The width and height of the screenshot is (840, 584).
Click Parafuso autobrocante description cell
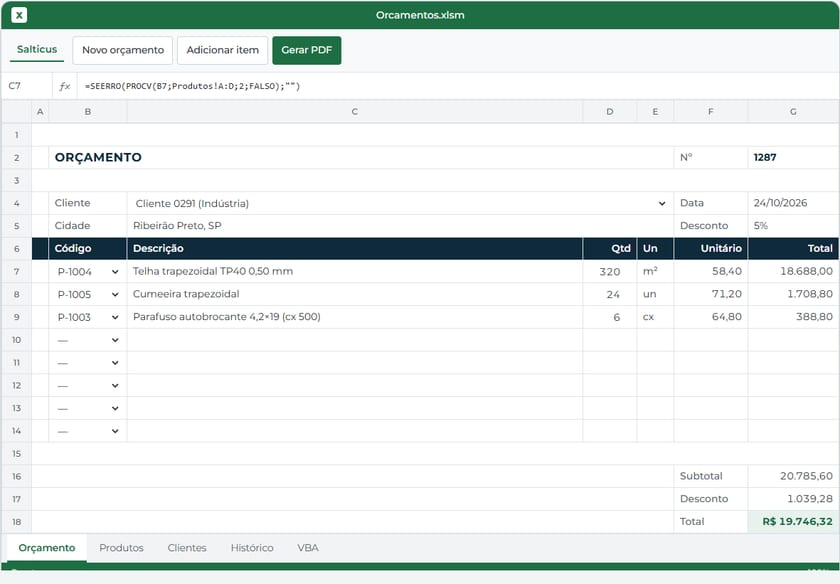tap(355, 317)
